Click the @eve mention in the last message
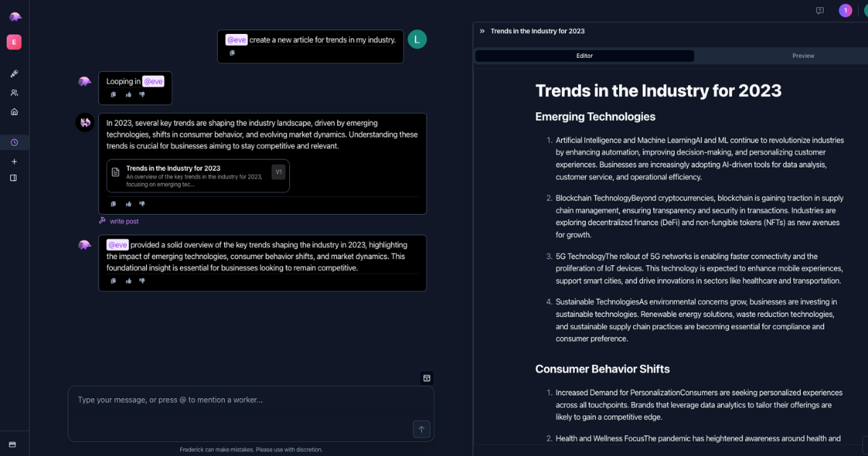868x456 pixels. point(118,245)
